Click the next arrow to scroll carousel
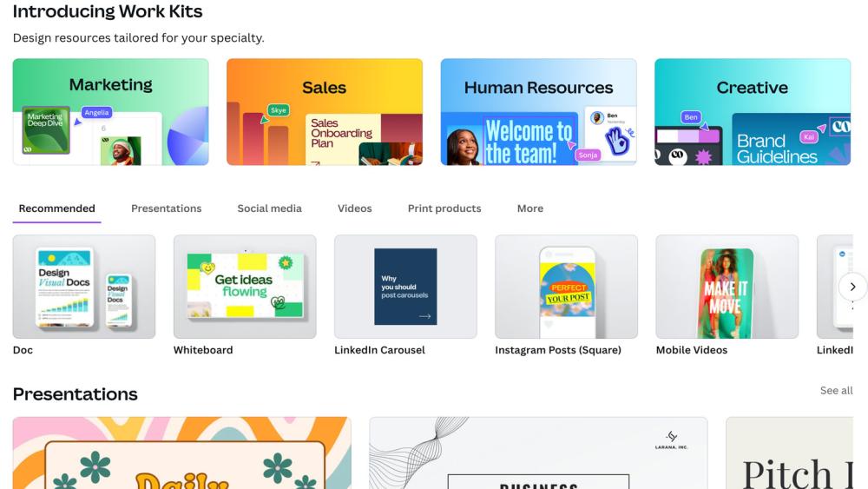 tap(852, 287)
